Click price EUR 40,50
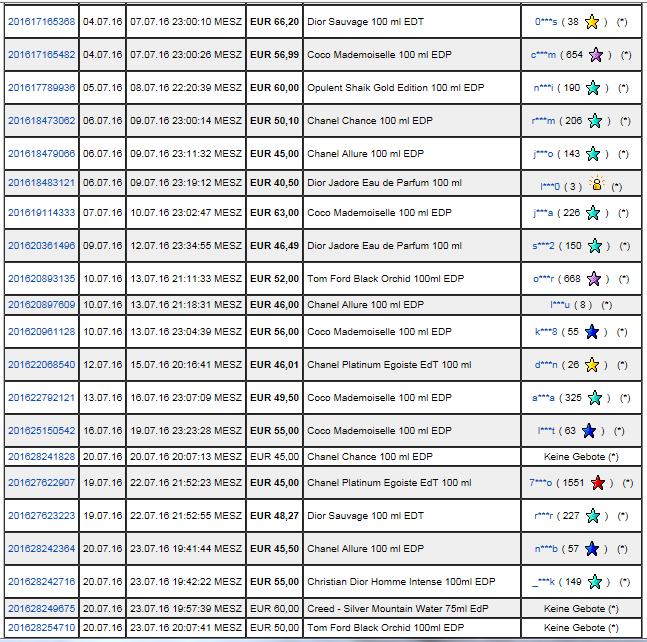 274,182
